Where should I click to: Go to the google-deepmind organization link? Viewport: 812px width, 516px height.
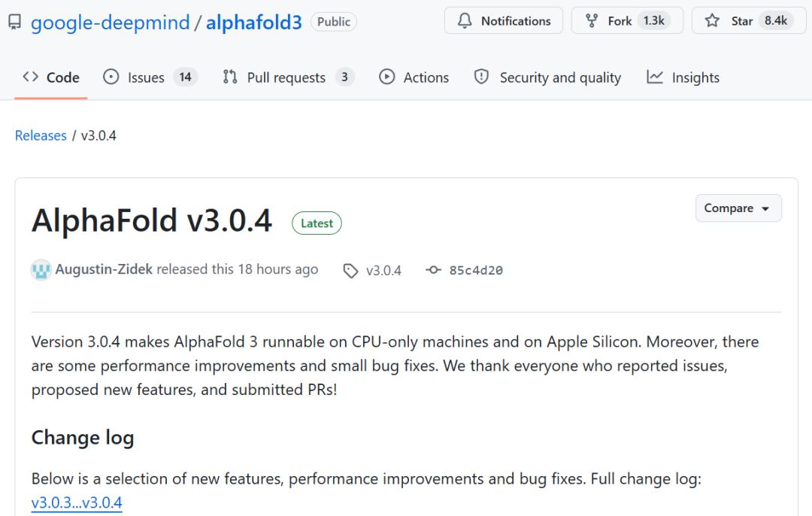click(111, 23)
